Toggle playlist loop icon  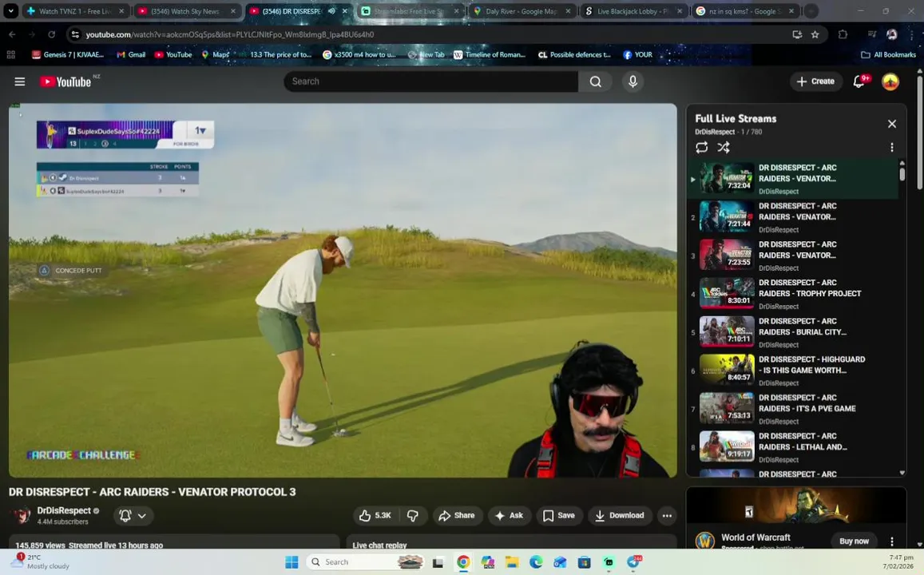(701, 147)
